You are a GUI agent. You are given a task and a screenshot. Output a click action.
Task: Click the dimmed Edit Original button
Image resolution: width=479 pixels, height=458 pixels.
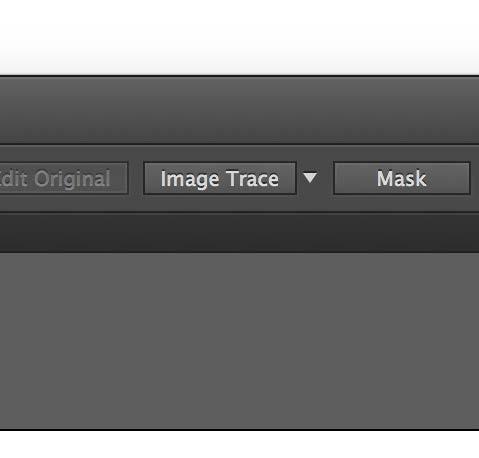pyautogui.click(x=63, y=178)
